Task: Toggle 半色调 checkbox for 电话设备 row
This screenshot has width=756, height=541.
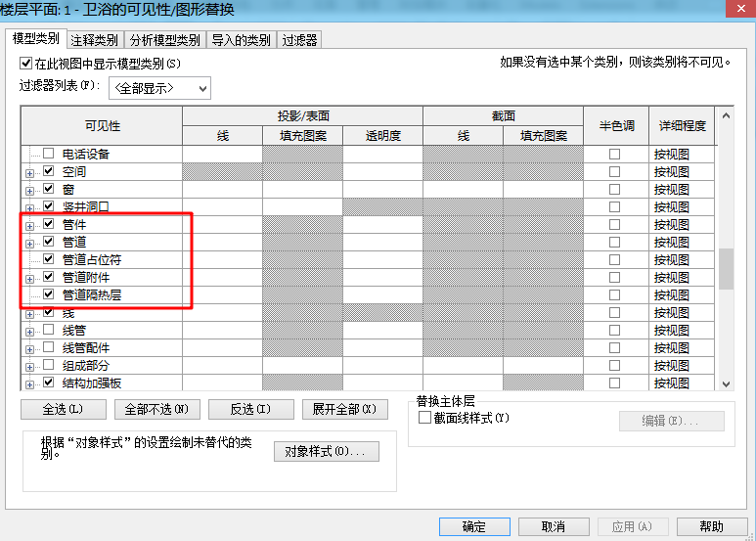Action: pyautogui.click(x=614, y=154)
